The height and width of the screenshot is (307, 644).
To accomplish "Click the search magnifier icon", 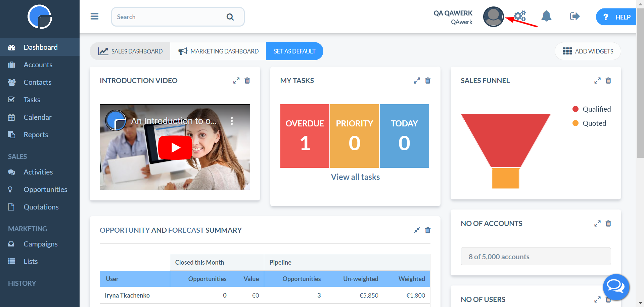I will 230,17.
